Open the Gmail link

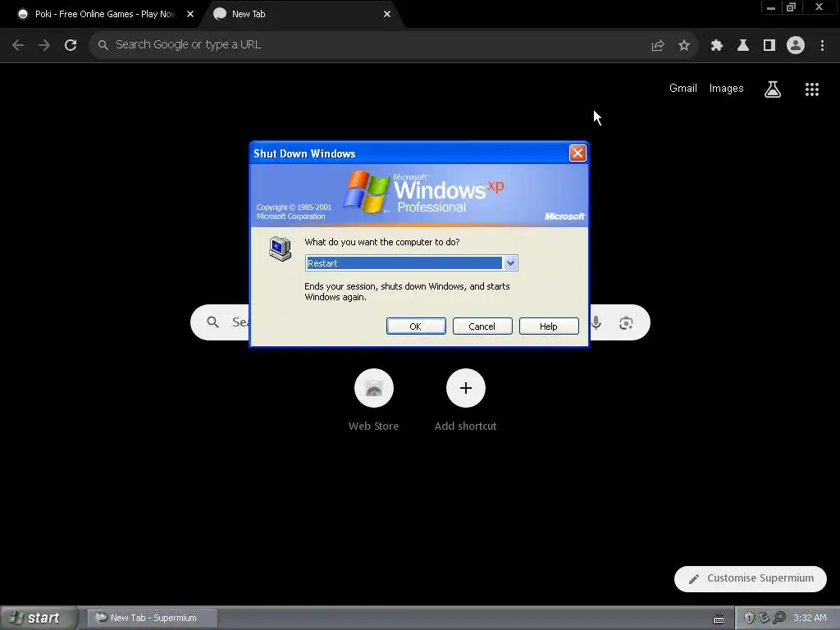pyautogui.click(x=683, y=89)
